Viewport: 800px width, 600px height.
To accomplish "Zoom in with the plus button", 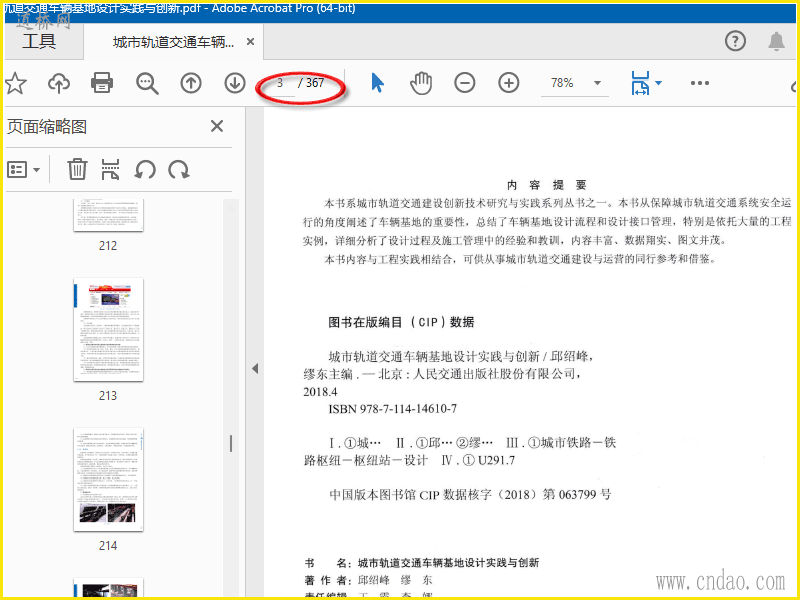I will pyautogui.click(x=509, y=83).
